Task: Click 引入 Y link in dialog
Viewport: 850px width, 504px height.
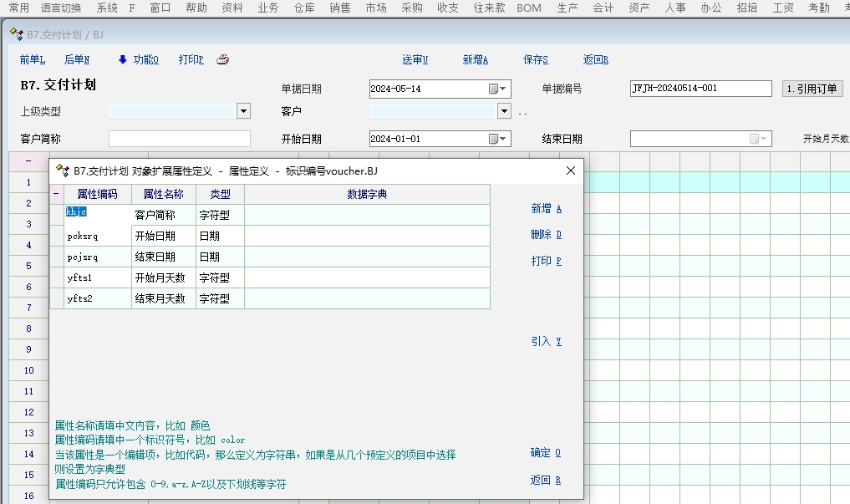Action: [546, 342]
